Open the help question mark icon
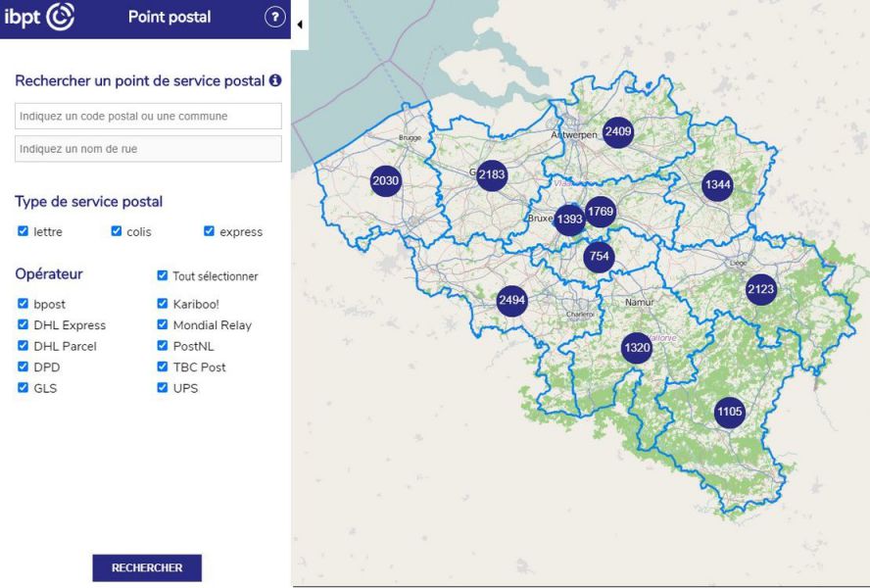The width and height of the screenshot is (870, 588). (275, 18)
